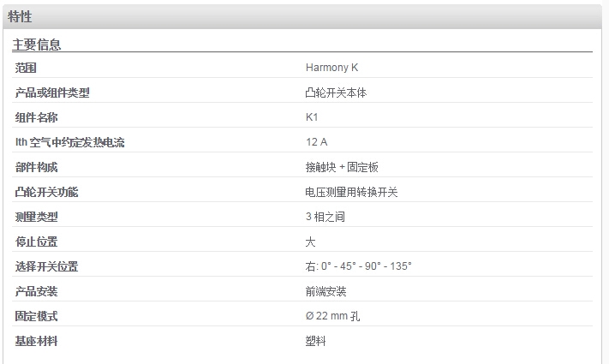Select the 凸轮开关本体 value text
The image size is (609, 364).
point(336,92)
